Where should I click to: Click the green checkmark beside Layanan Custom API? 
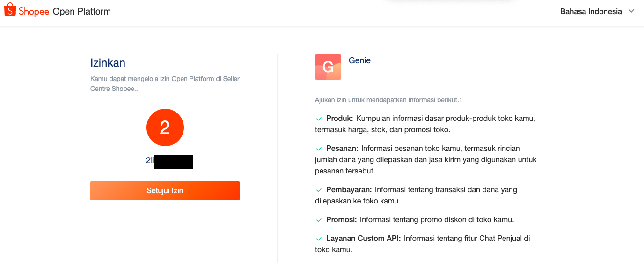click(319, 239)
